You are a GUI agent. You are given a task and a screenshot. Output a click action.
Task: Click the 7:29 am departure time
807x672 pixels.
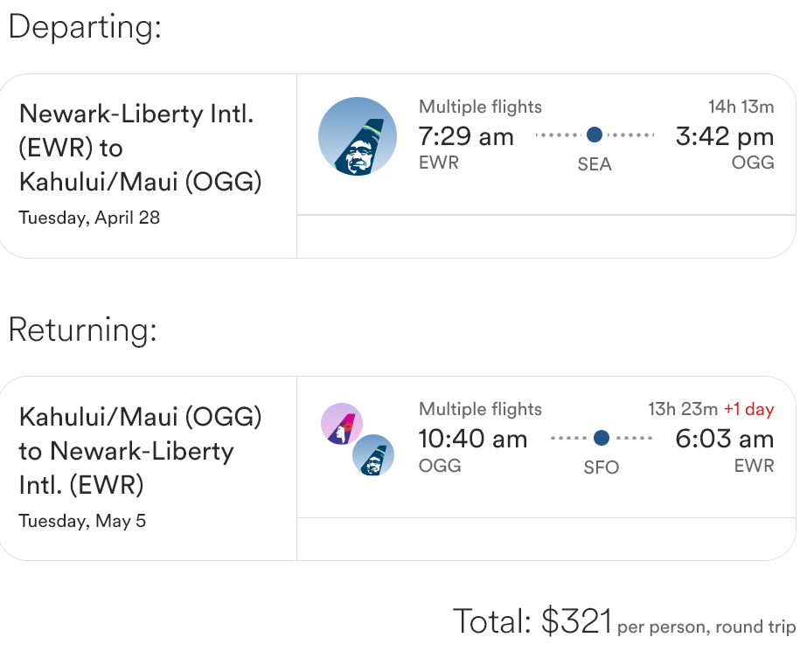[466, 136]
